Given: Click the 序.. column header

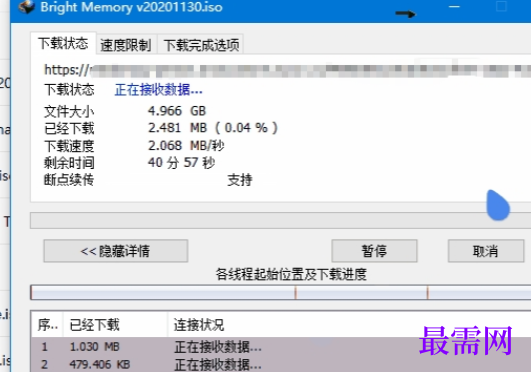Looking at the screenshot, I should [x=47, y=325].
